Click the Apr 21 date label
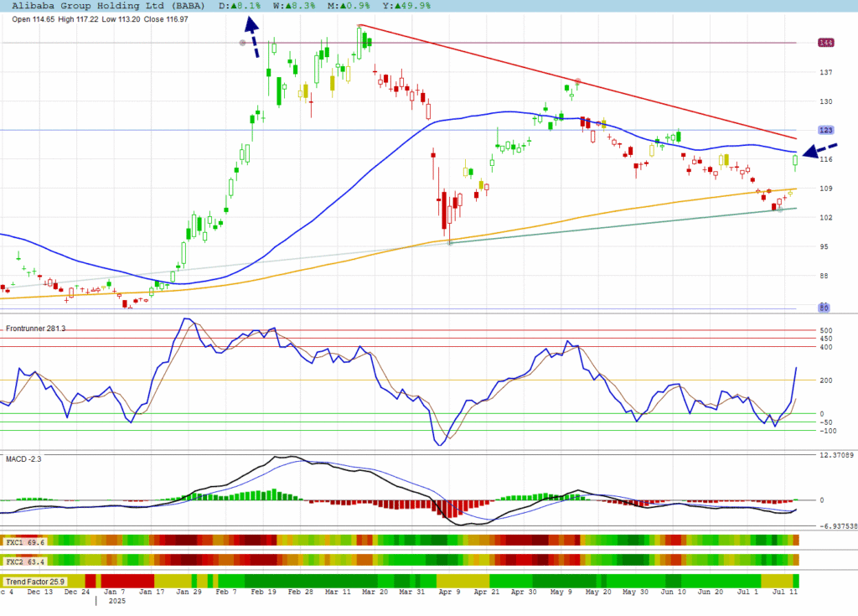This screenshot has height=616, width=858. (487, 592)
